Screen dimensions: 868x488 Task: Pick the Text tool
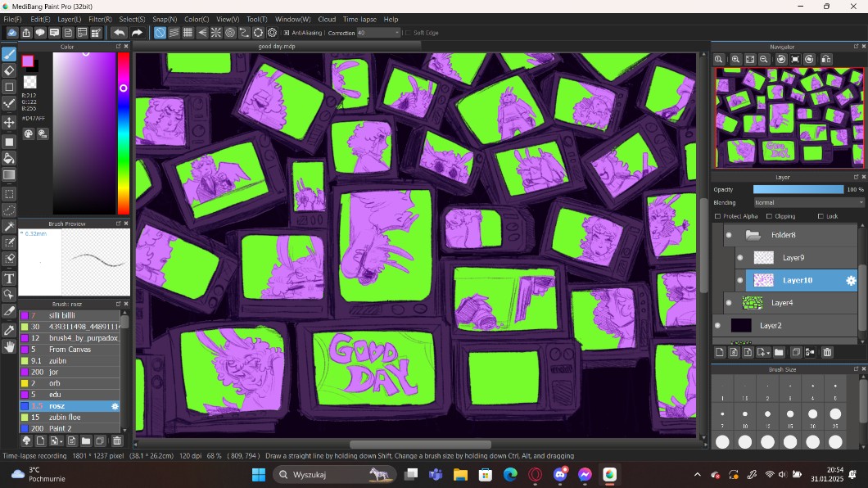pyautogui.click(x=10, y=278)
